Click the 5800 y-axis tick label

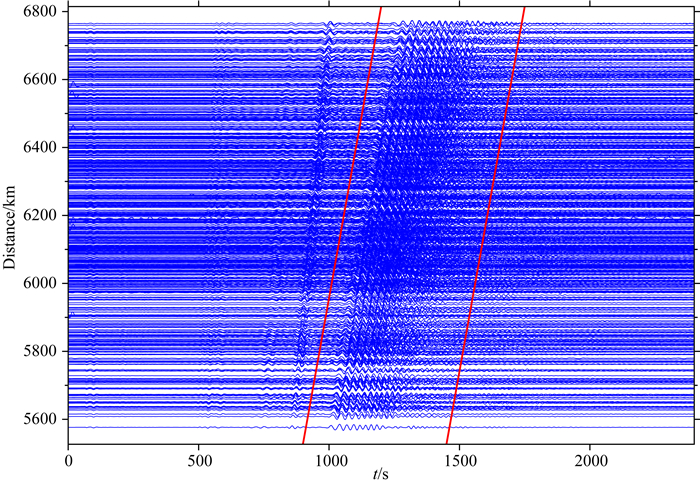tap(43, 351)
